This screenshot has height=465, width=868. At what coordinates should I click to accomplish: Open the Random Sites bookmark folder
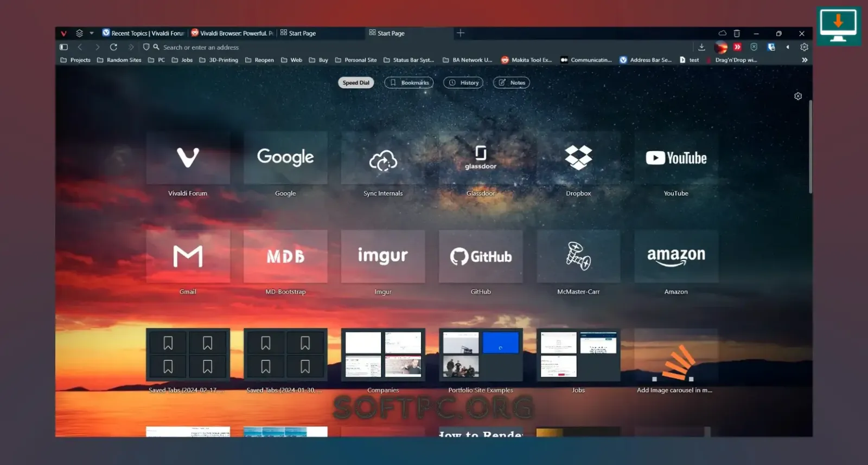pos(119,60)
